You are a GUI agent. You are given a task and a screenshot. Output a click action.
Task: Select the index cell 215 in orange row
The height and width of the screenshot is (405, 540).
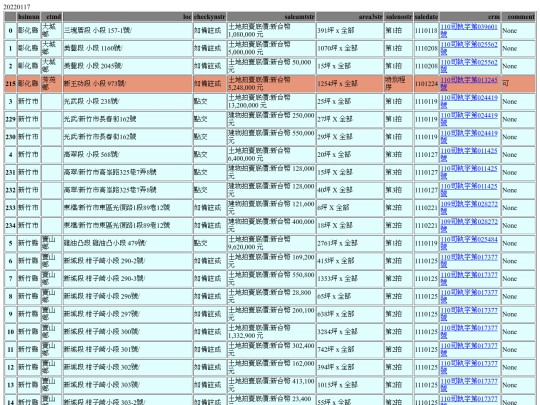pos(10,83)
